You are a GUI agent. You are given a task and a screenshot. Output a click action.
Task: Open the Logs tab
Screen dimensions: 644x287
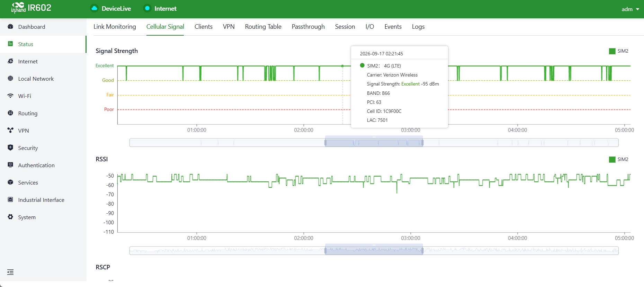pyautogui.click(x=418, y=27)
